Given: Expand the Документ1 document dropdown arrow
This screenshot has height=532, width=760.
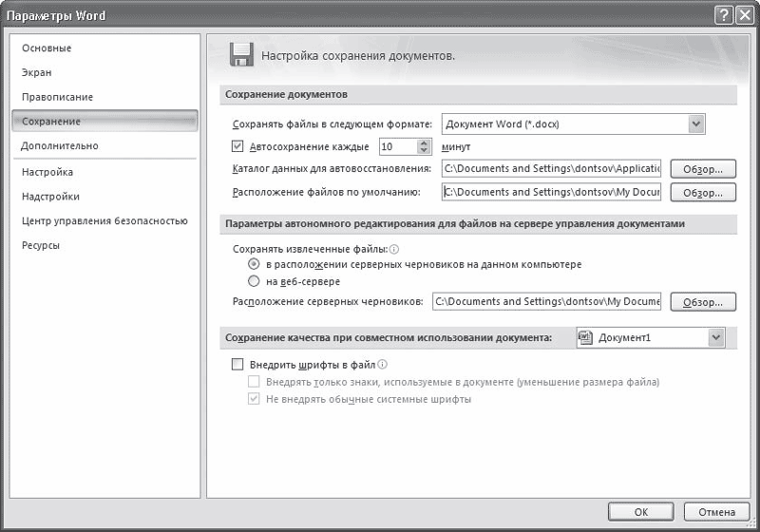Looking at the screenshot, I should (716, 337).
